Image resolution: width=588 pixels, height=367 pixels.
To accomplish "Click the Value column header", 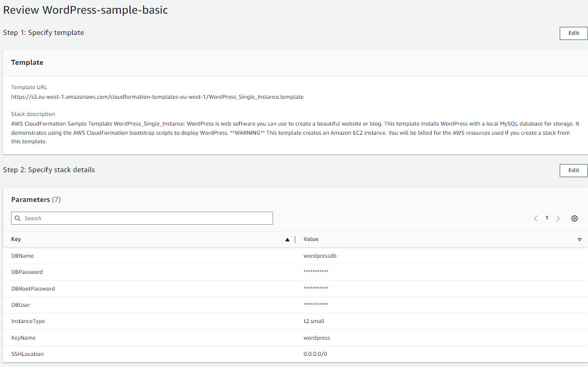I will pyautogui.click(x=311, y=239).
